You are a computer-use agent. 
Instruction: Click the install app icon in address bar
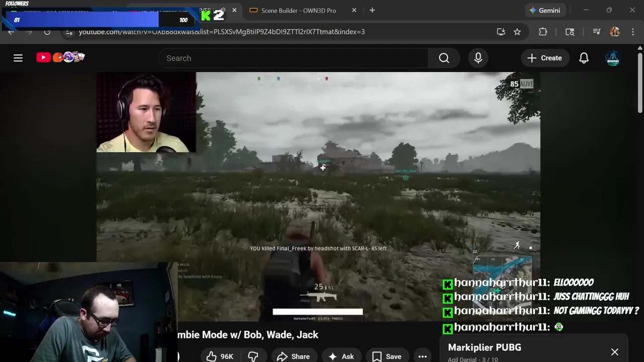[501, 32]
